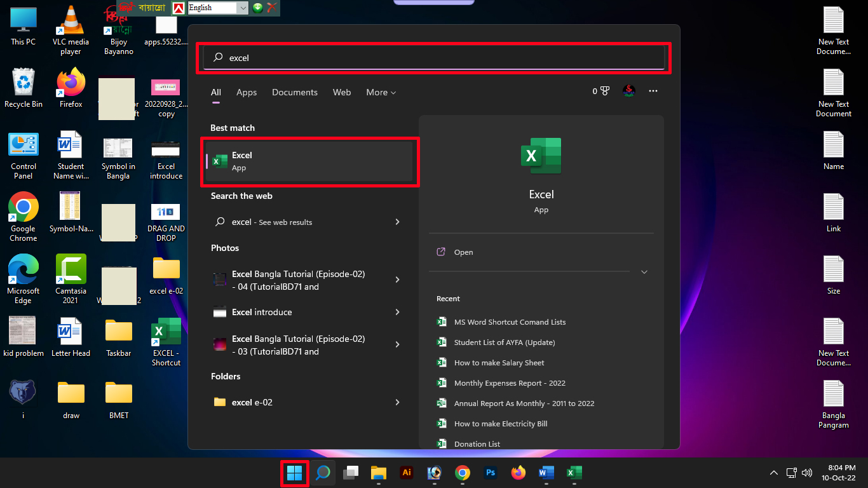
Task: Select the BMET folder on desktop
Action: [119, 400]
